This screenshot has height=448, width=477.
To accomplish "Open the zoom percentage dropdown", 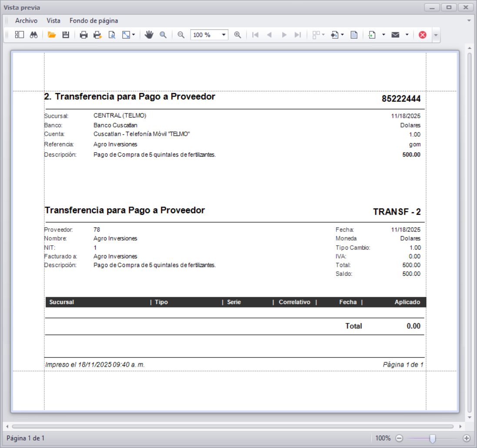I will tap(223, 35).
